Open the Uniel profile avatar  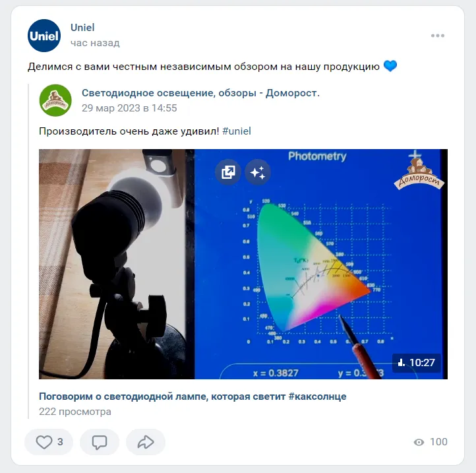[44, 36]
